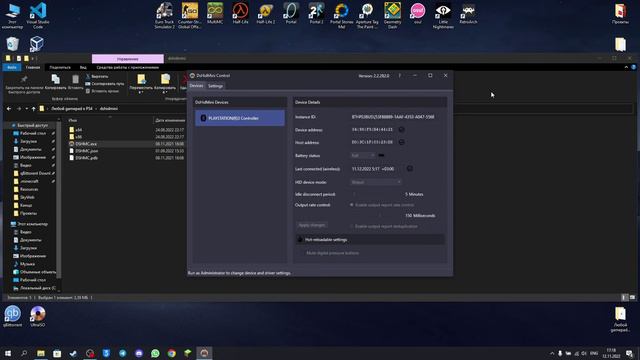
Task: Open Explorer Share ribbon tab
Action: [x=60, y=67]
